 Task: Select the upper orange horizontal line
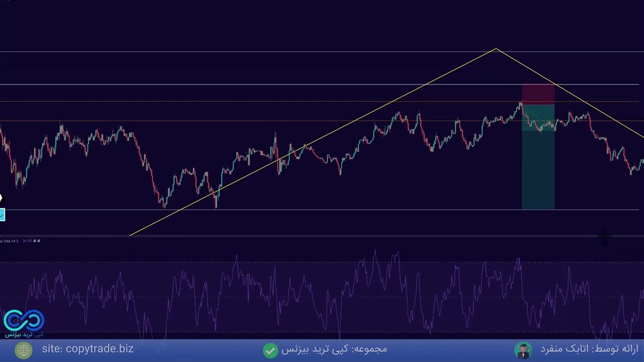coord(252,102)
